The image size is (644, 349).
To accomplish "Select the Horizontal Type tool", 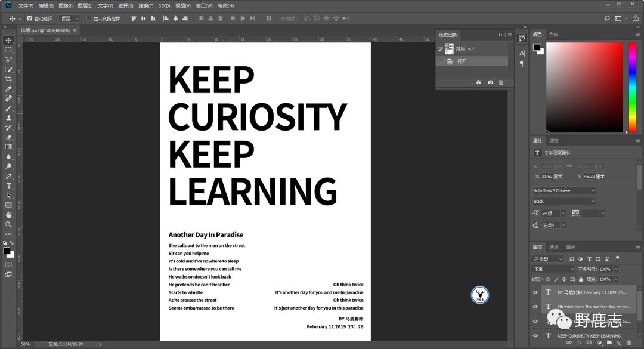I will point(8,186).
